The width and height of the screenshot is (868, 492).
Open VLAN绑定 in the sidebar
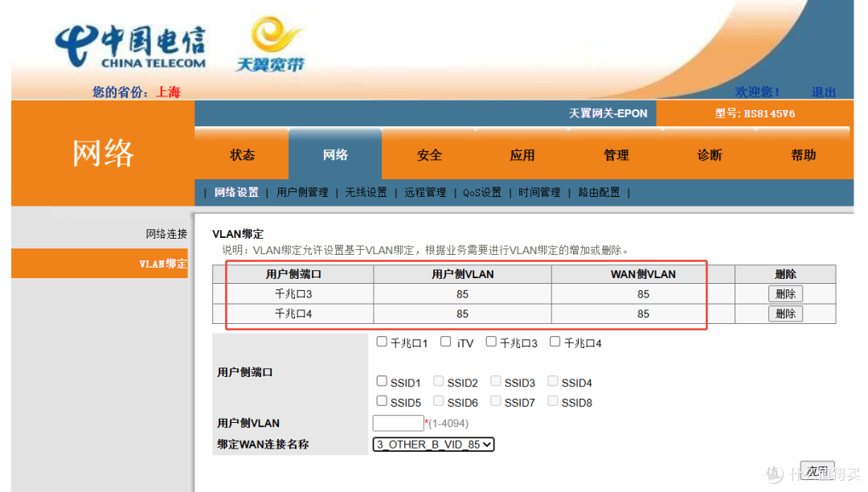coord(162,264)
